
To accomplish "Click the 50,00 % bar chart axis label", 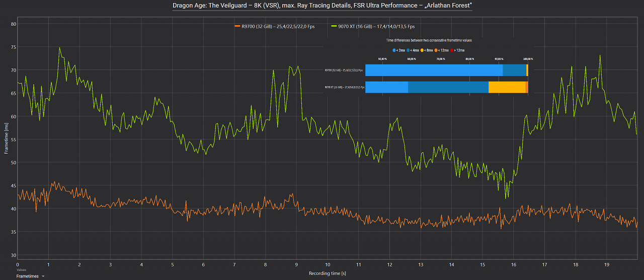I will click(x=382, y=59).
